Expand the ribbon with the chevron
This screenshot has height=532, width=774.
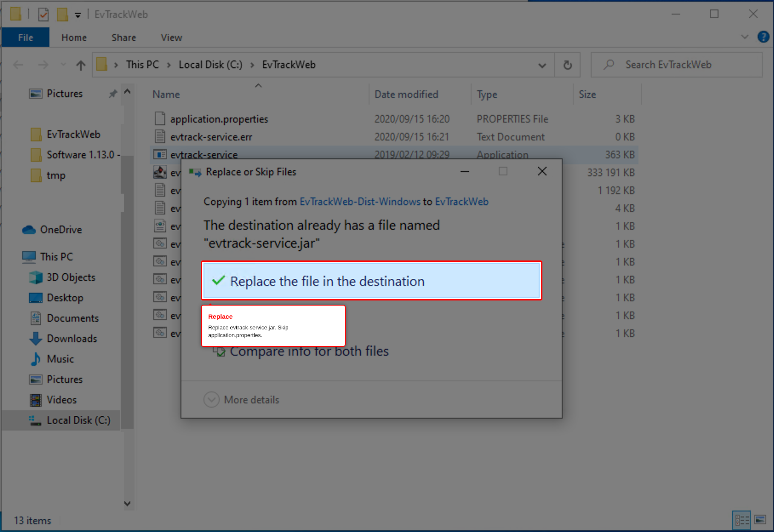pos(745,37)
